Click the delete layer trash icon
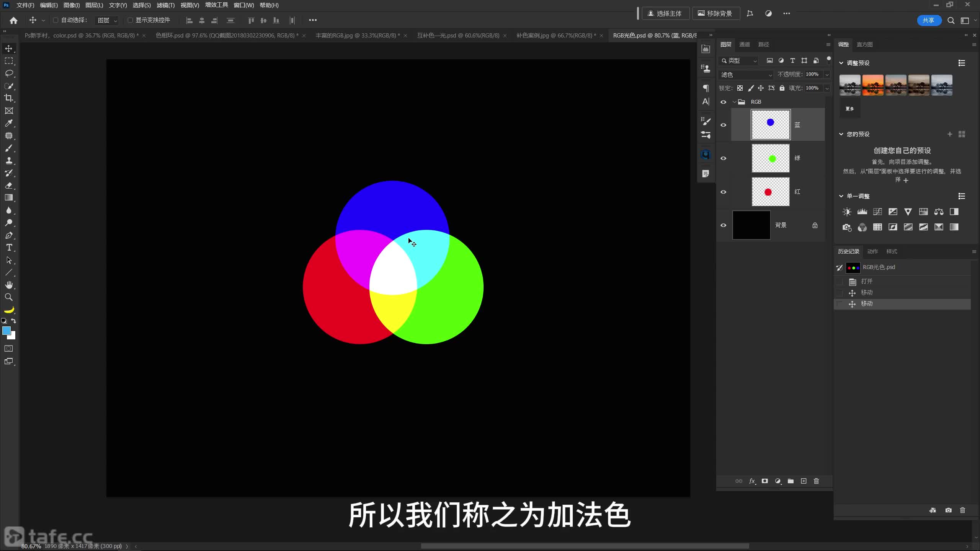This screenshot has height=551, width=980. [816, 481]
